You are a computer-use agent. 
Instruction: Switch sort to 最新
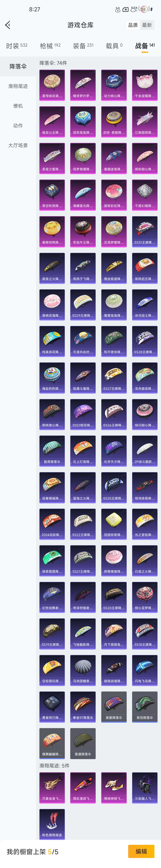[147, 25]
